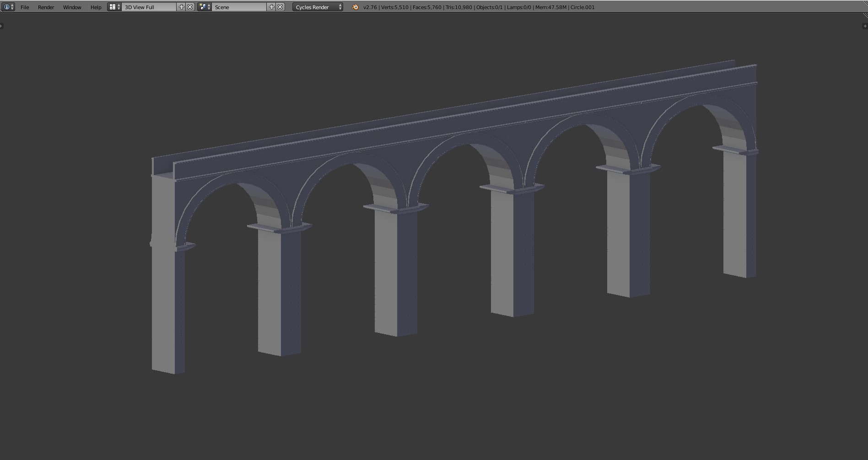This screenshot has height=460, width=868.
Task: Open the Render menu
Action: (x=45, y=7)
